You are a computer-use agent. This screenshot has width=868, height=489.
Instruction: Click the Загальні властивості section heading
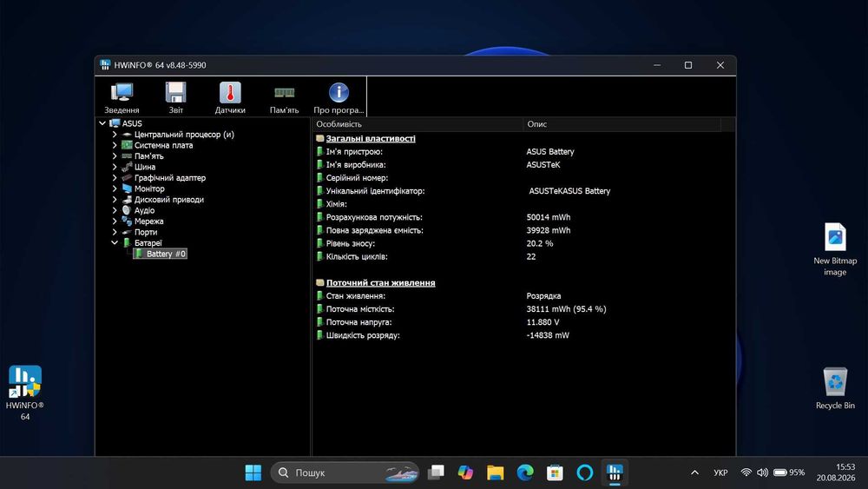click(x=371, y=138)
